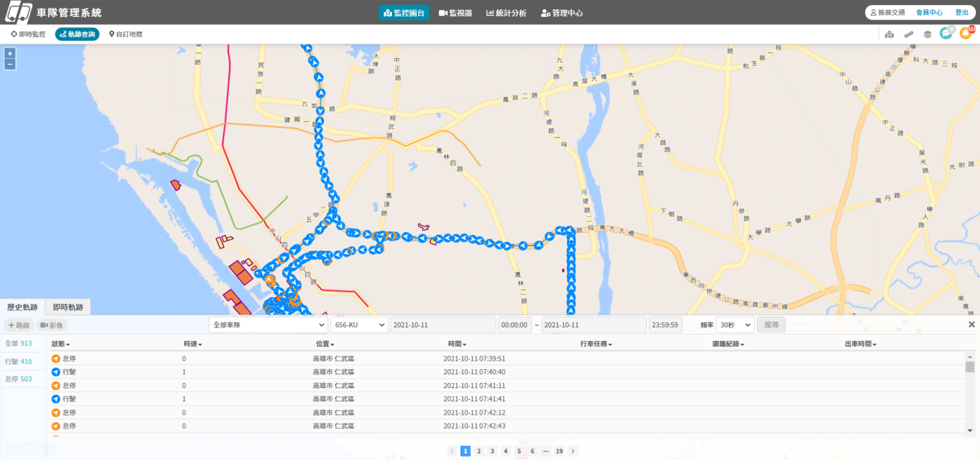The image size is (980, 460).
Task: Go to page 3 of results
Action: tap(492, 451)
